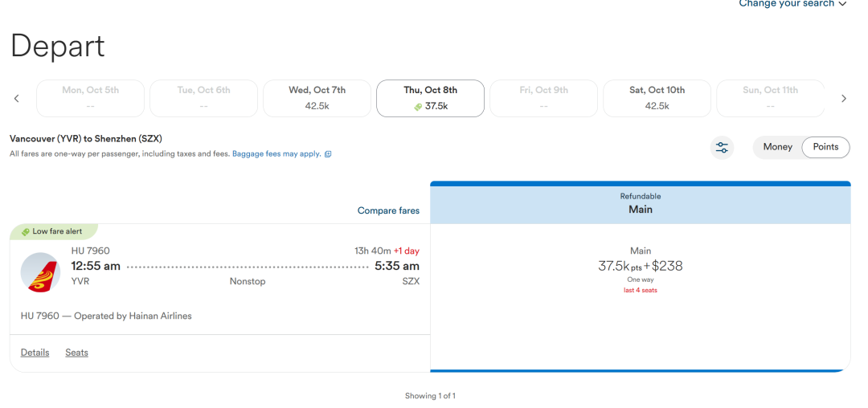
Task: Open the Seats view for HU 7960
Action: point(76,353)
